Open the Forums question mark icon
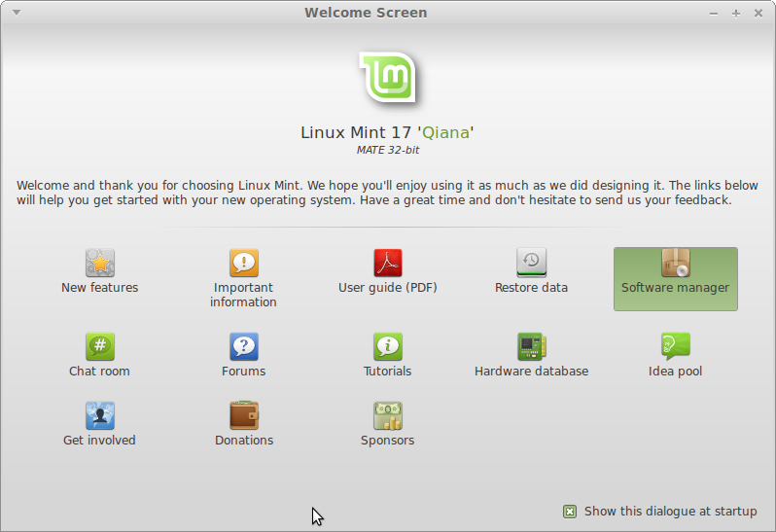Screen dimensions: 776x532 point(243,346)
